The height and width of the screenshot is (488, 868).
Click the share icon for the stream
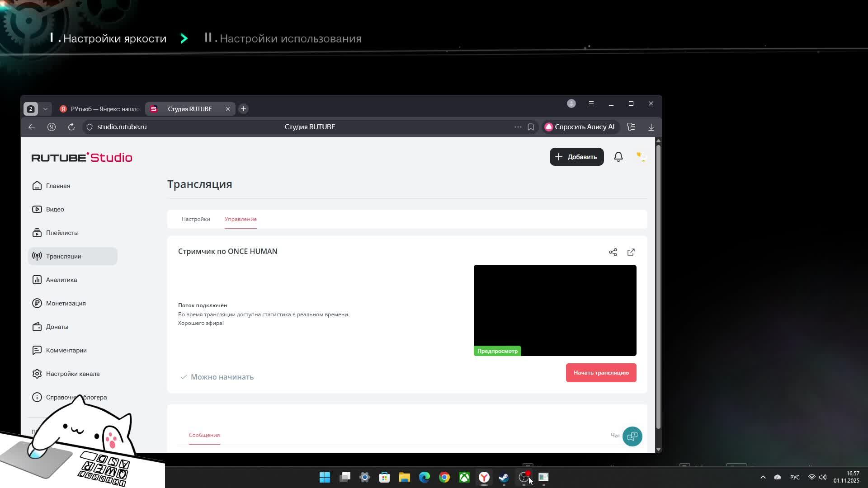[613, 252]
